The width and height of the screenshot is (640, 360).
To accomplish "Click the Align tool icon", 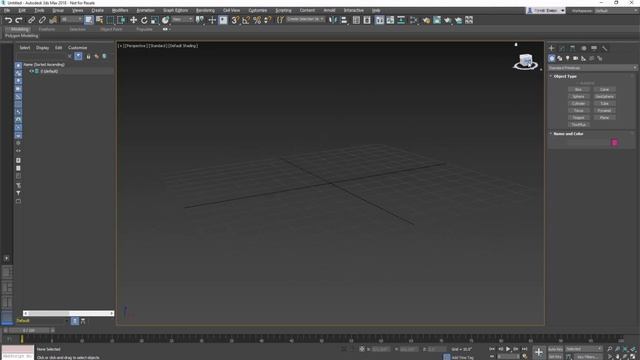I will (344, 20).
